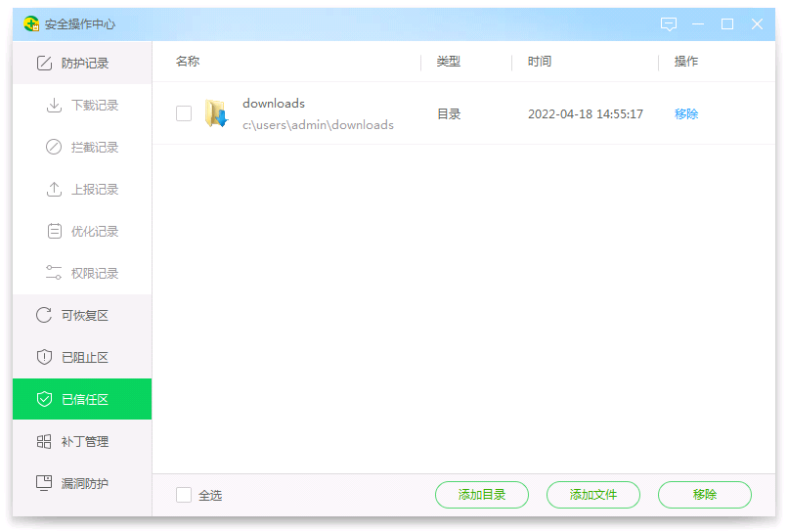
Task: Click the bottom 移除 button
Action: (705, 495)
